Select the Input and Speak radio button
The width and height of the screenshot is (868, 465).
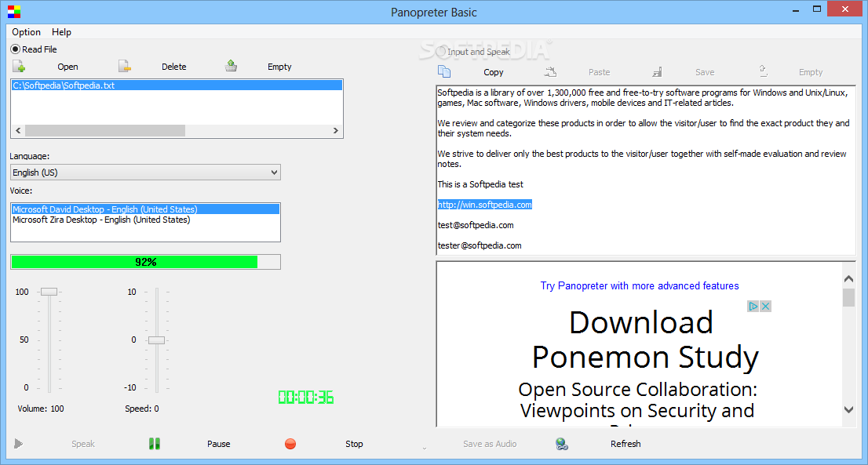441,52
